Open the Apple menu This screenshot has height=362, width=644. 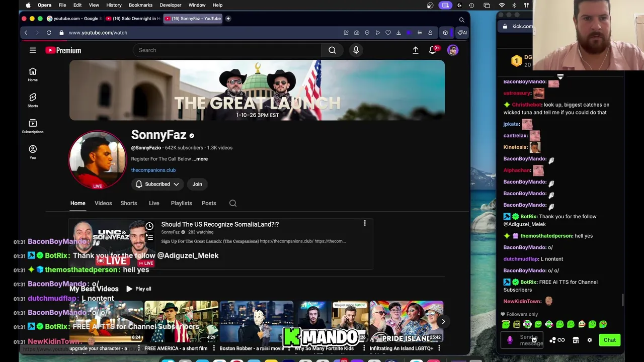point(28,5)
